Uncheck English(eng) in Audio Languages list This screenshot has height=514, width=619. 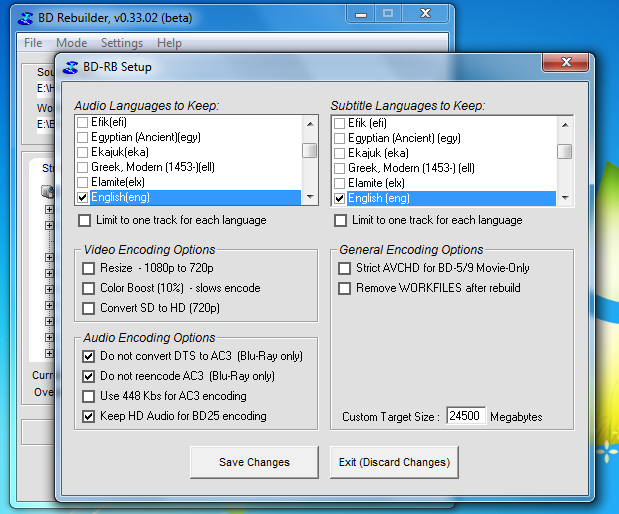(83, 197)
